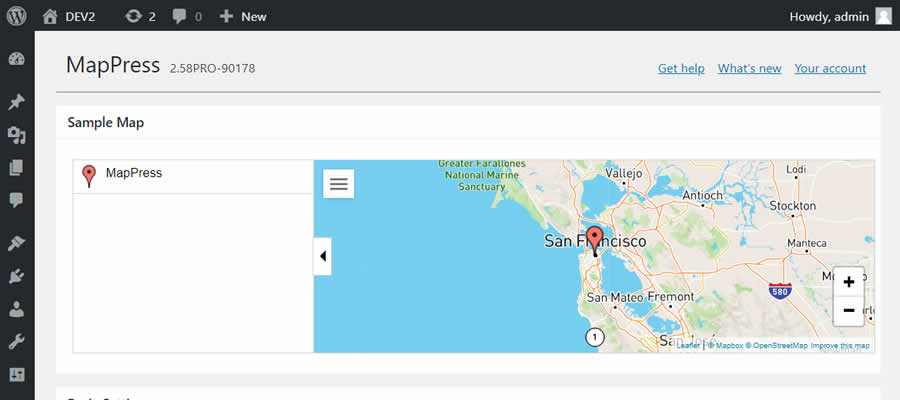The width and height of the screenshot is (900, 400).
Task: Follow the Get help link
Action: point(681,68)
